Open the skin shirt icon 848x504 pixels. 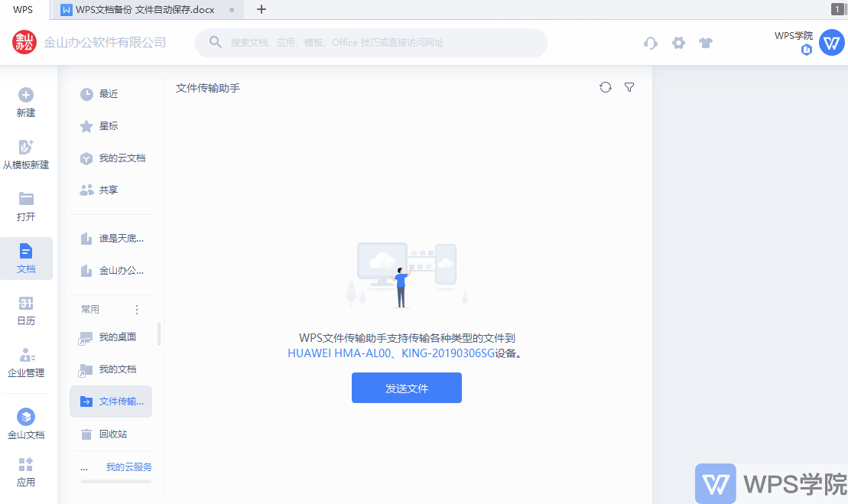pos(706,43)
